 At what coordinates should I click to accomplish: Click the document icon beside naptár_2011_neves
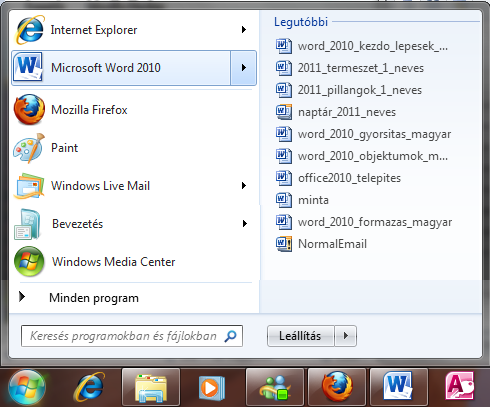[284, 112]
